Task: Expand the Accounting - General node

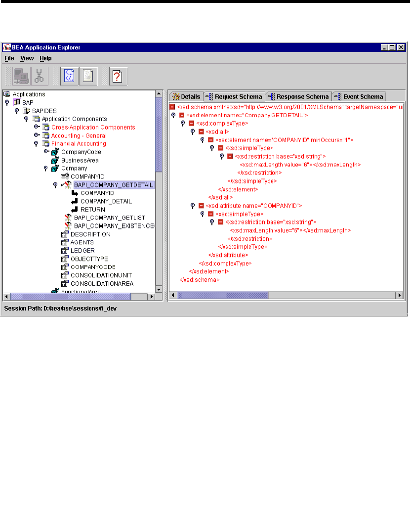Action: click(37, 134)
